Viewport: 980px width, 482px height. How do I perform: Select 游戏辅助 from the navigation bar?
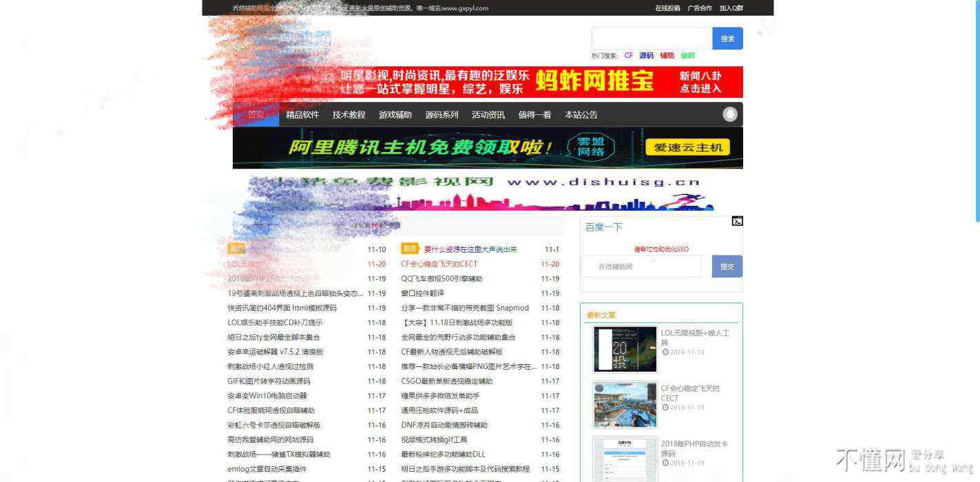click(395, 115)
